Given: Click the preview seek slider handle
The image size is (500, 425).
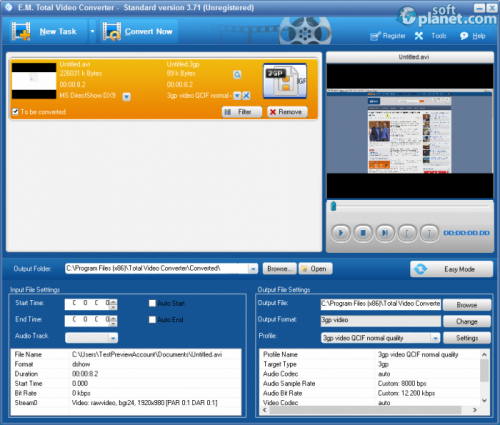Looking at the screenshot, I should (333, 206).
